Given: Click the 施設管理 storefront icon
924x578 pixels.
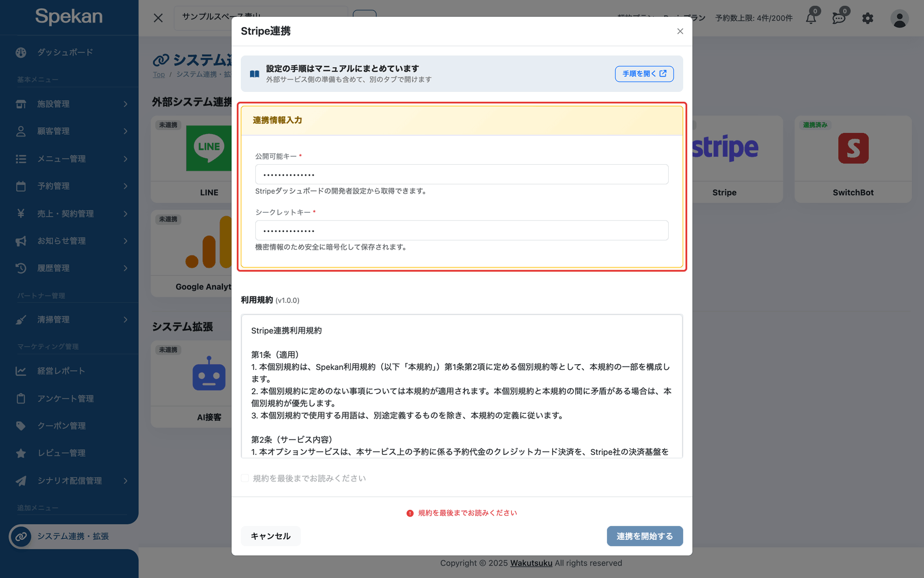Looking at the screenshot, I should [x=21, y=104].
